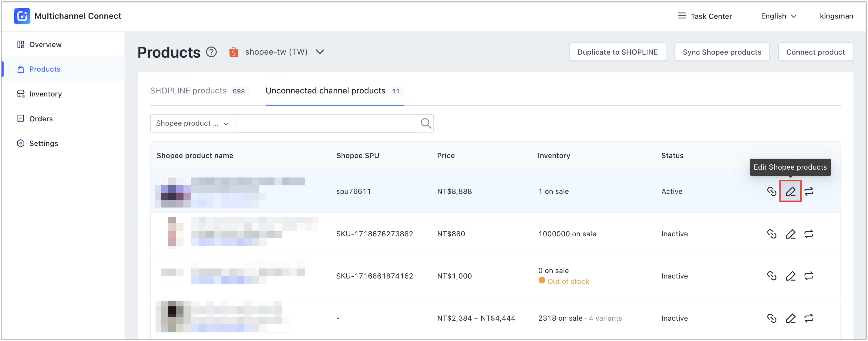This screenshot has width=868, height=341.
Task: Click the link icon for SKU-1716861874162
Action: (772, 276)
